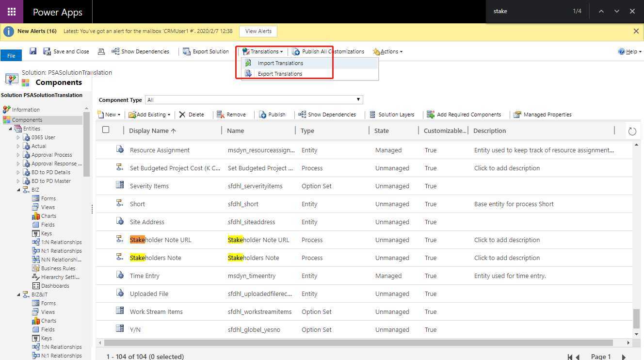
Task: Expand the Approval Process entity
Action: click(18, 155)
